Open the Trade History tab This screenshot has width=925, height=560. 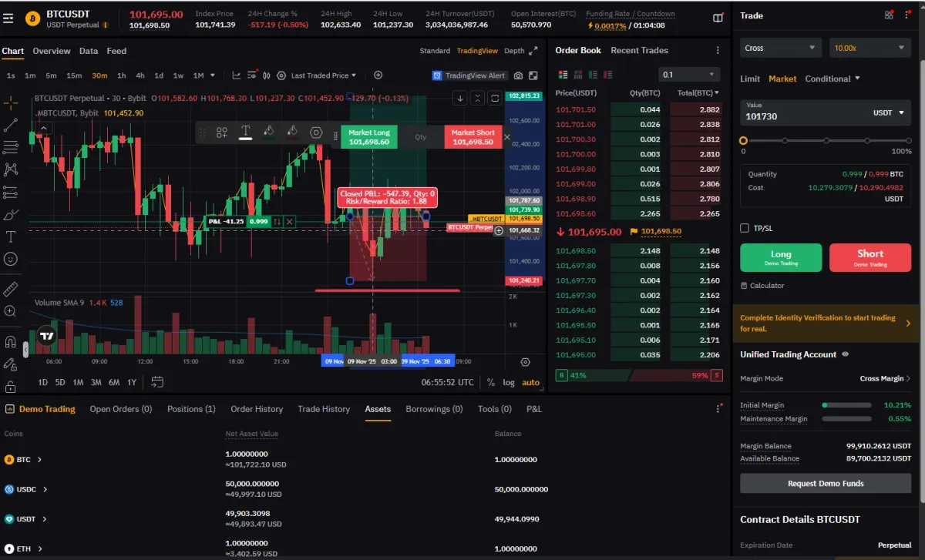(x=324, y=409)
